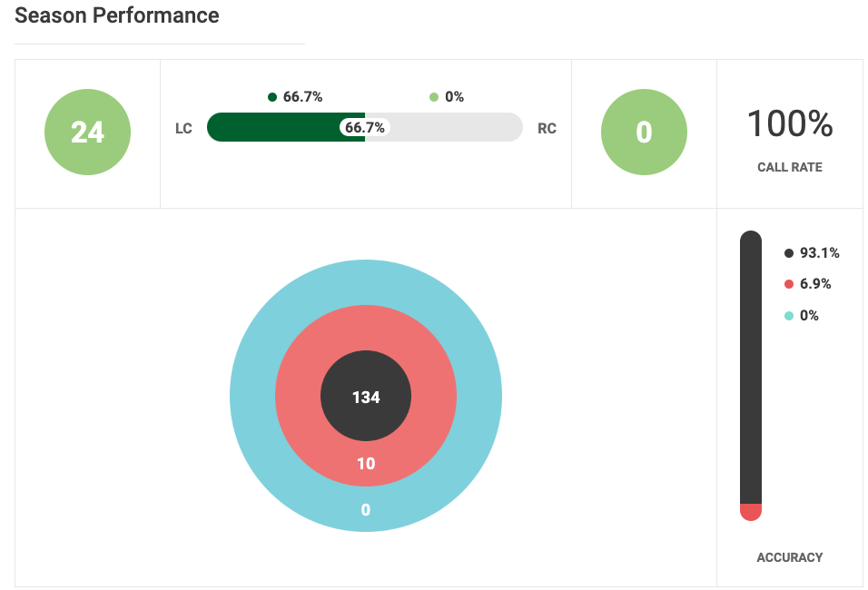Click the dark 93.1% accuracy legend dot
The image size is (868, 590).
click(789, 253)
